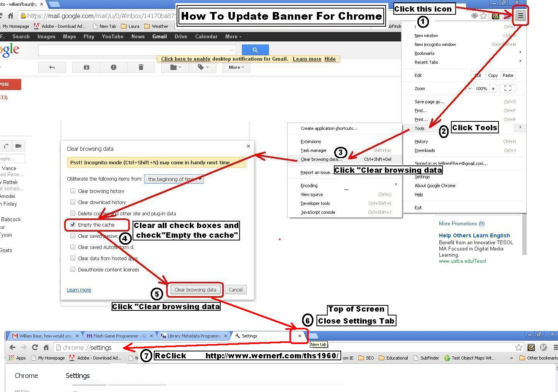The image size is (558, 392).
Task: Open the Gmail labels tag dropdown
Action: click(203, 67)
